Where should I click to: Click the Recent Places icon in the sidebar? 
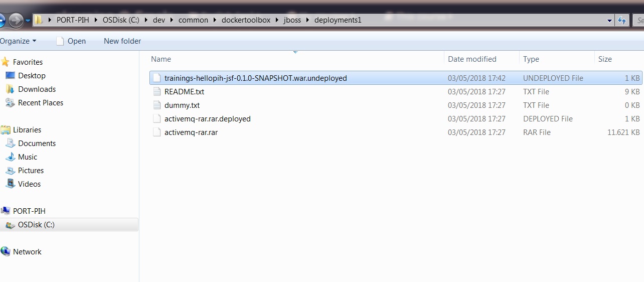point(10,102)
